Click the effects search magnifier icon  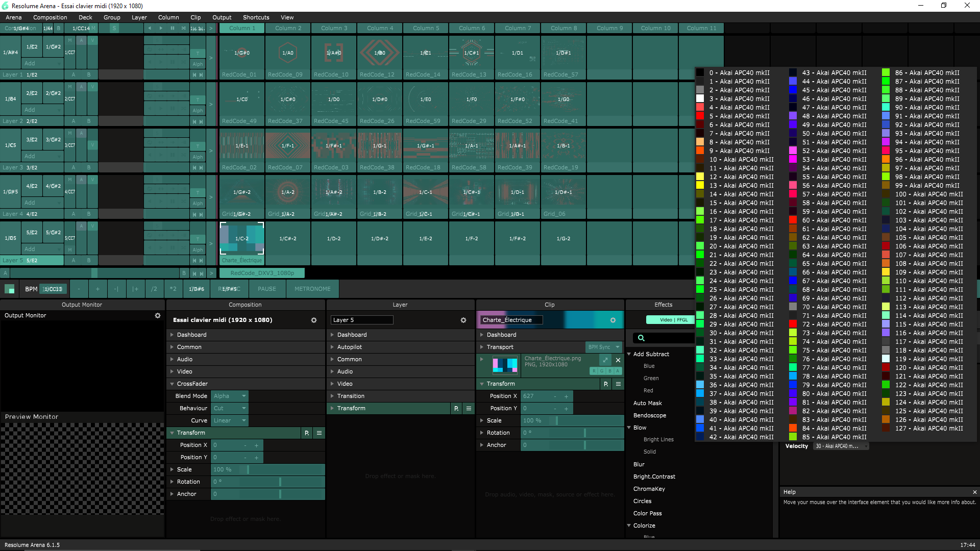pyautogui.click(x=641, y=338)
